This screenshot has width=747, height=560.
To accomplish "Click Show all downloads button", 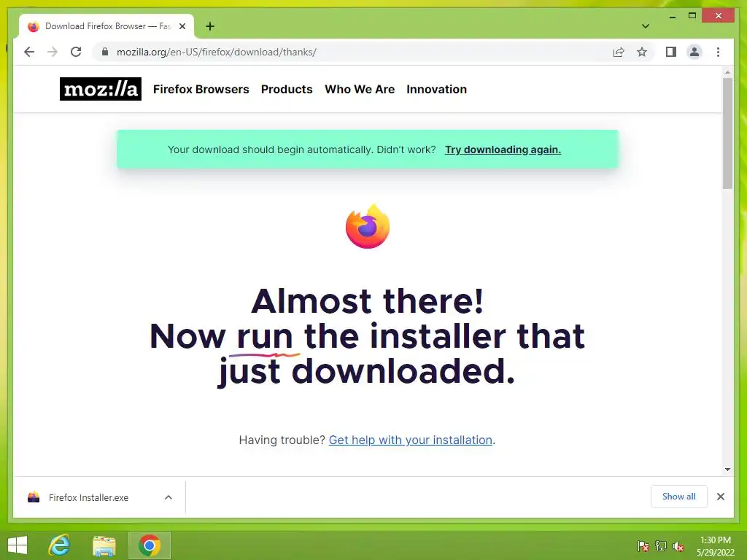I will [x=679, y=497].
